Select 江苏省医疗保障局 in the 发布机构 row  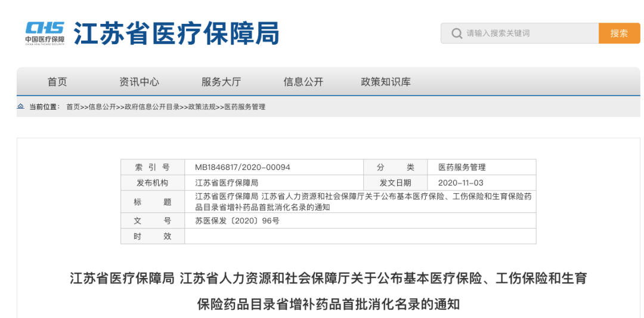227,183
